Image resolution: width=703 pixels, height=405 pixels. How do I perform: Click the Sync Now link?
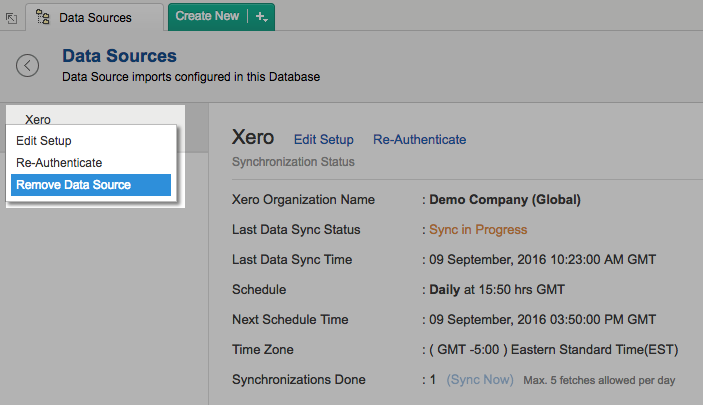pos(480,380)
